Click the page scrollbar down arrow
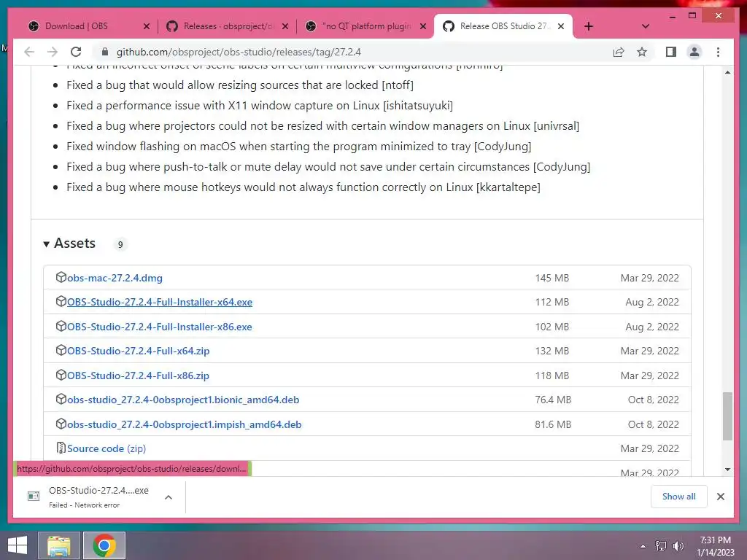 point(727,470)
